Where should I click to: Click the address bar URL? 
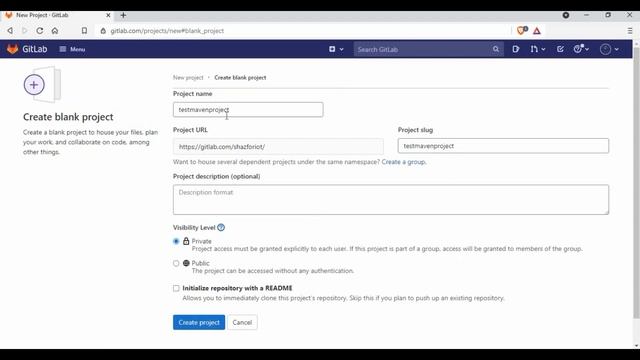[x=167, y=31]
